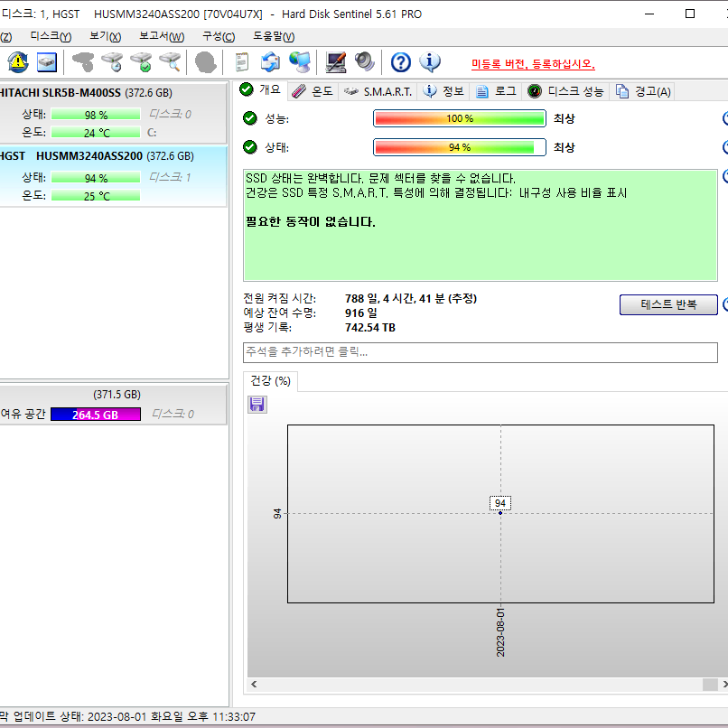Click the status bar update time 2023-08-01
728x728 pixels.
(x=172, y=716)
